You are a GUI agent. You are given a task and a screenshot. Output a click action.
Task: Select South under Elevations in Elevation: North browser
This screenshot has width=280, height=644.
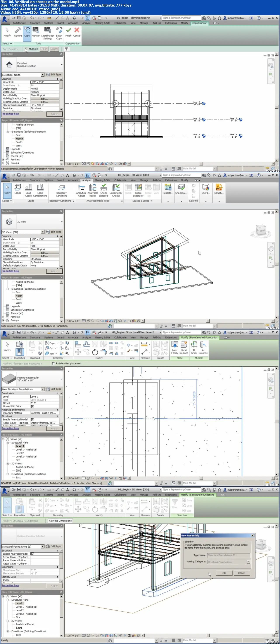(19, 142)
